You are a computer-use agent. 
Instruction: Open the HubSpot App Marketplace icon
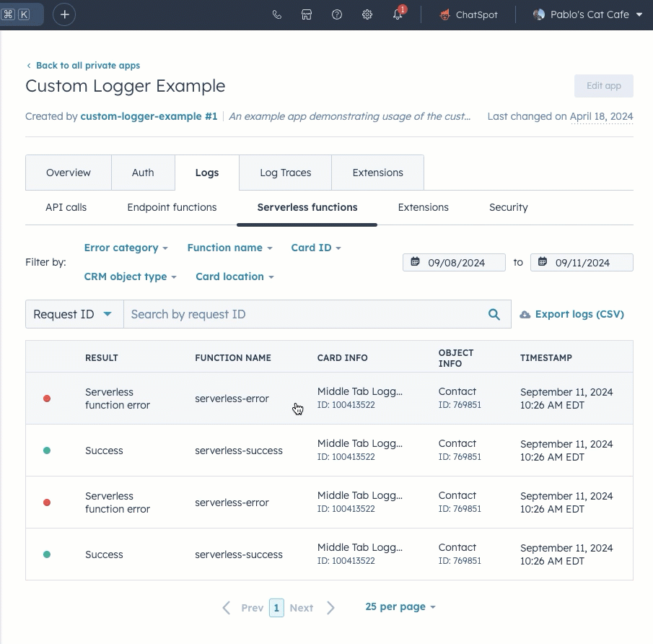[307, 14]
